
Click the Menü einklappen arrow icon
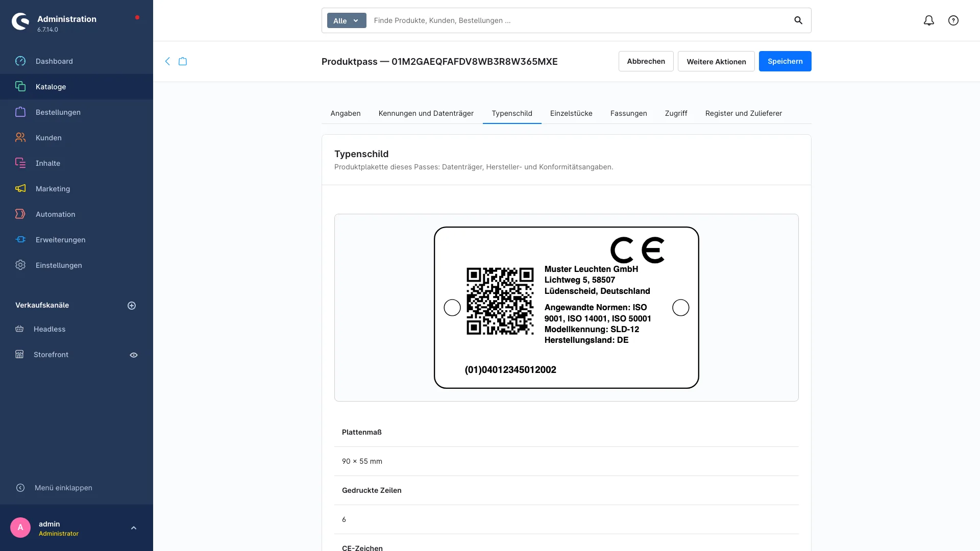tap(20, 488)
